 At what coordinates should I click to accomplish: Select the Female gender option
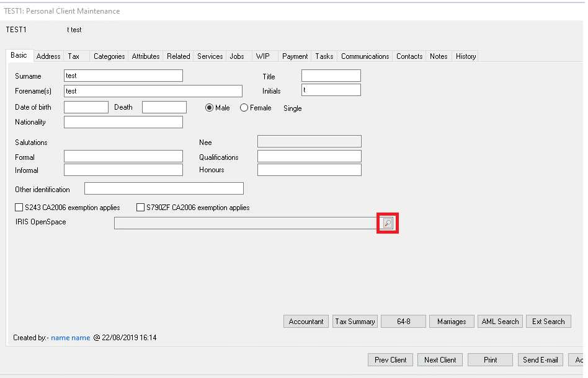244,107
